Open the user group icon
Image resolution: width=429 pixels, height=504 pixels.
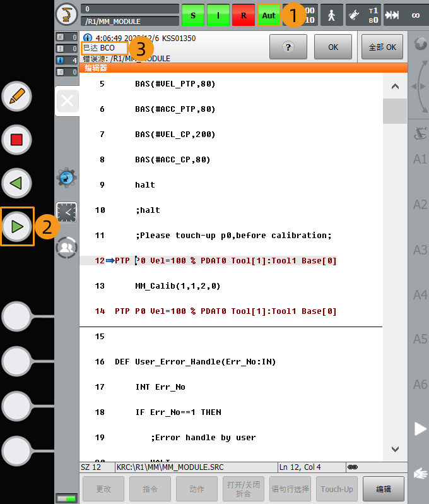pyautogui.click(x=67, y=248)
